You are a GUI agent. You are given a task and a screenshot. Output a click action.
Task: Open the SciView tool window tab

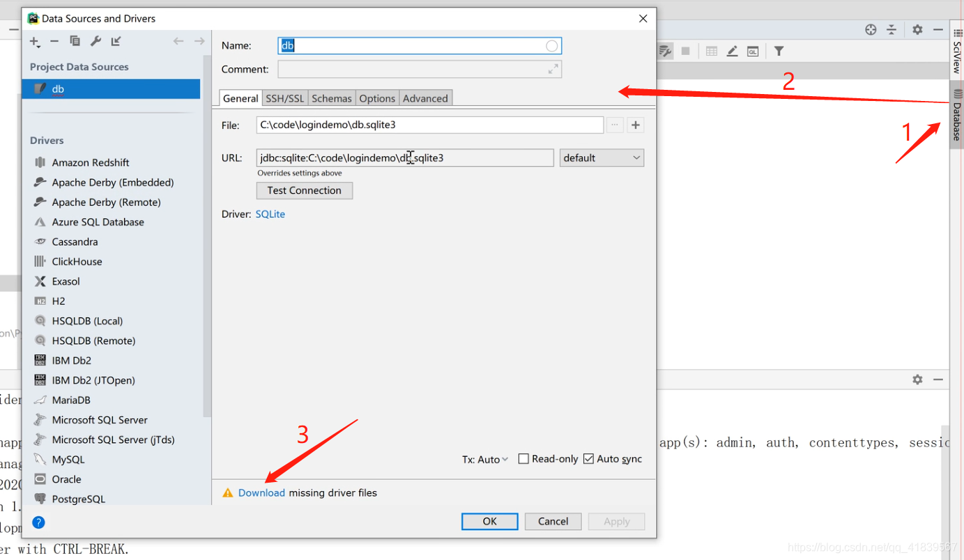click(956, 52)
